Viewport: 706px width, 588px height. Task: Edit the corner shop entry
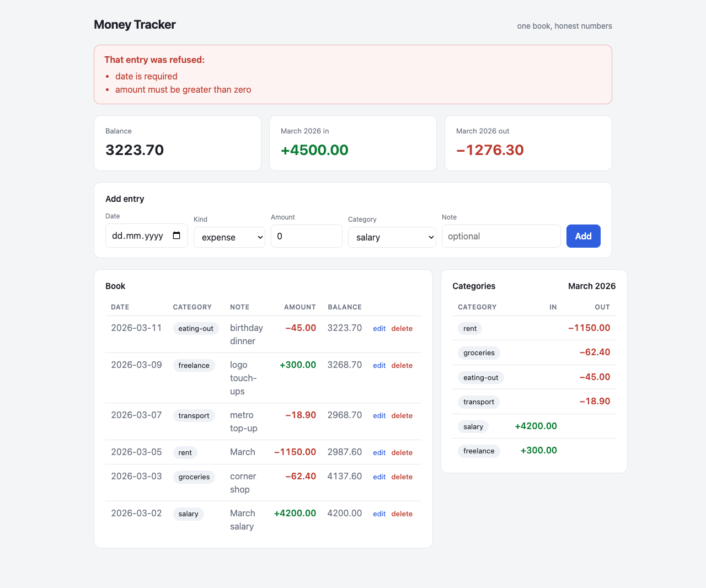coord(379,477)
